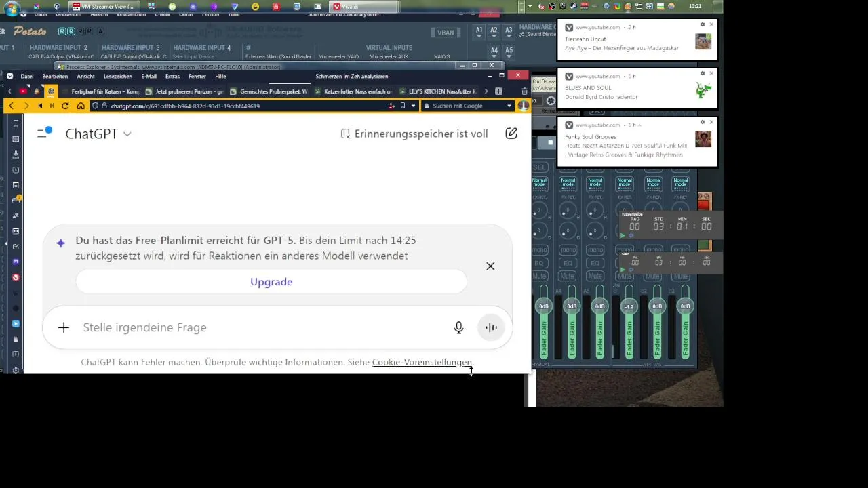Screen dimensions: 868x488
Task: Toggle the ChatGPT sidebar icon
Action: point(44,133)
